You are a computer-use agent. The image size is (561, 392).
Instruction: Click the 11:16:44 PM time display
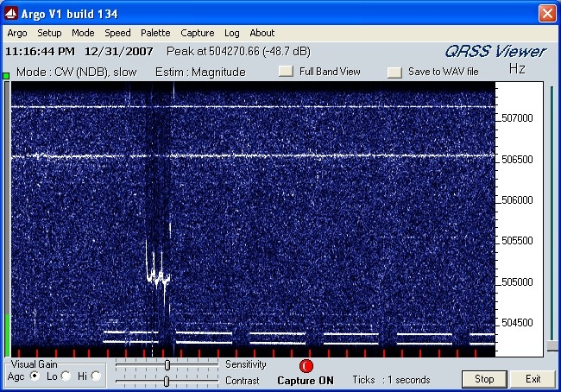[x=40, y=52]
